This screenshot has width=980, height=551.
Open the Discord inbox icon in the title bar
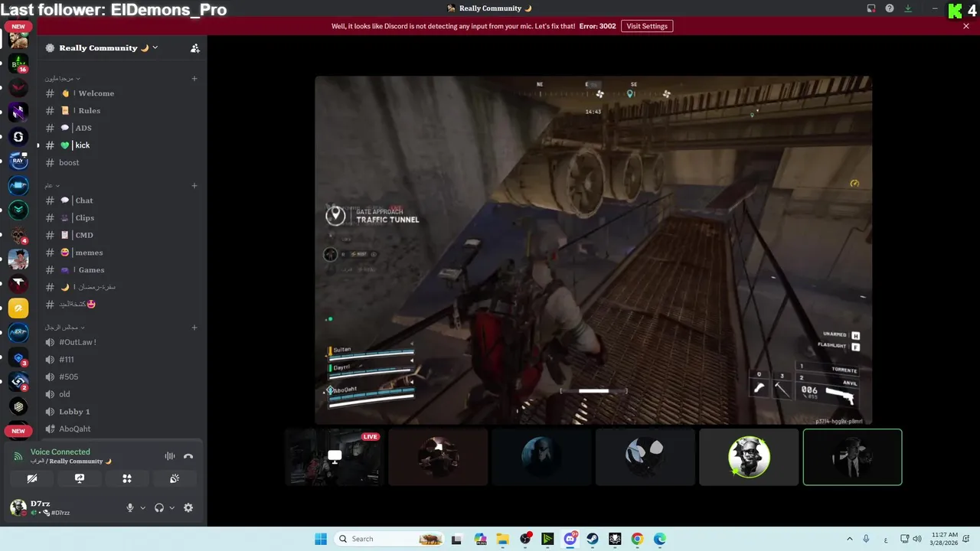(871, 8)
